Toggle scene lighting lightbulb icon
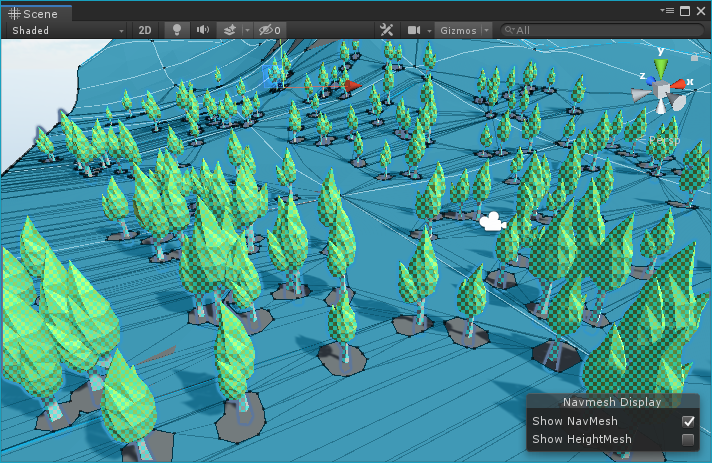Image resolution: width=712 pixels, height=463 pixels. [177, 30]
